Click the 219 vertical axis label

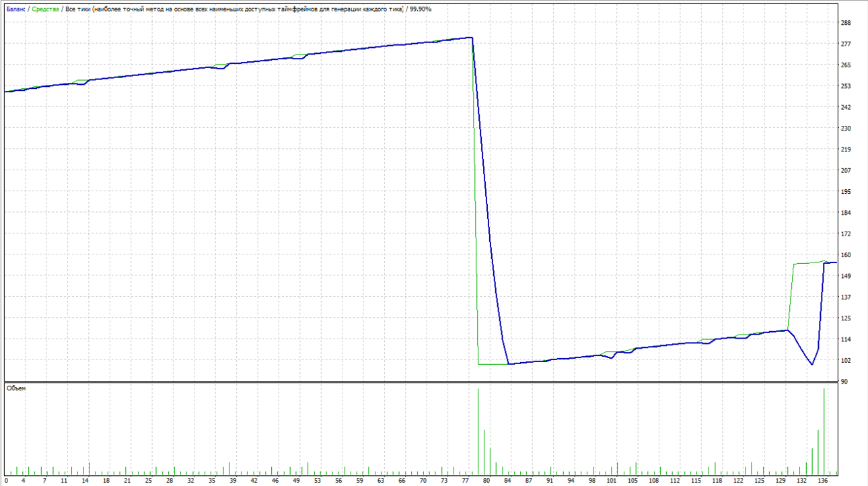pos(846,149)
